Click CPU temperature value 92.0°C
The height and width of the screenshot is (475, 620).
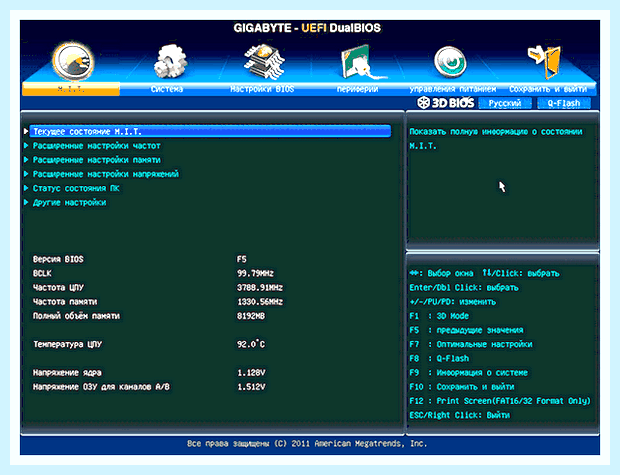point(251,344)
